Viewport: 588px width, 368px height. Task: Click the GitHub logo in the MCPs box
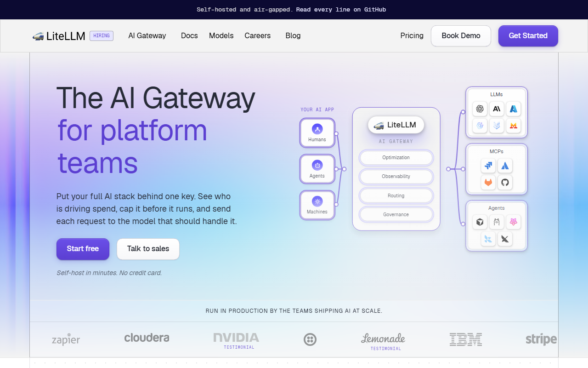click(x=505, y=183)
